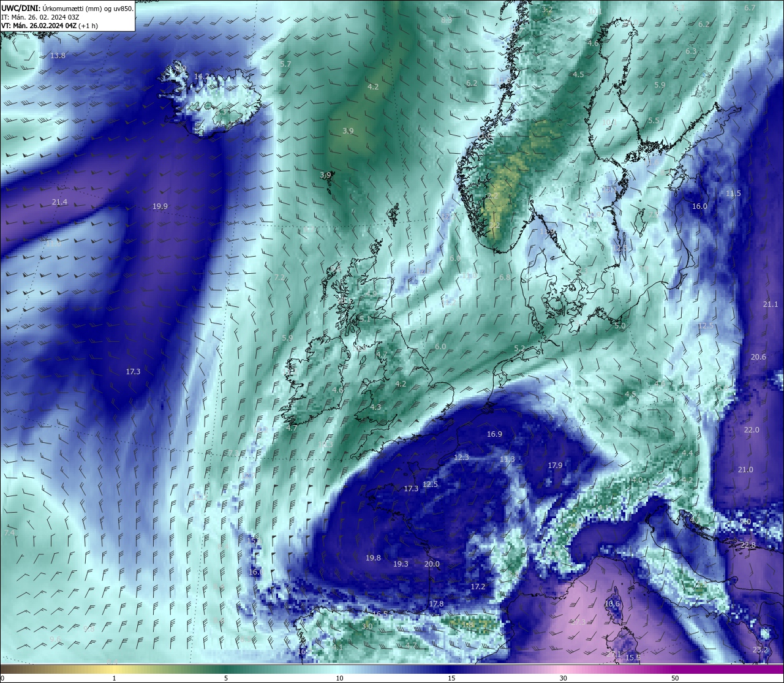Click the 21.0 value at the right edge
Screen dimensions: 784x683
(745, 470)
